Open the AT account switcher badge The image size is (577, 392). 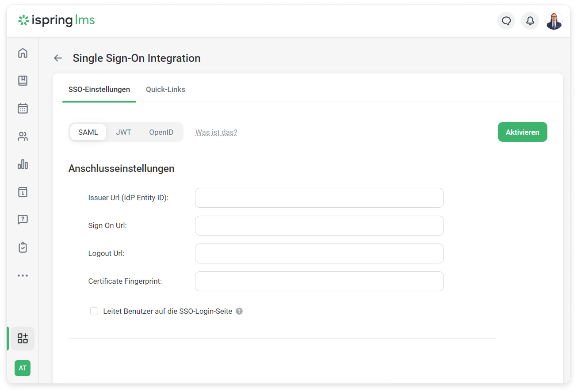coord(23,368)
